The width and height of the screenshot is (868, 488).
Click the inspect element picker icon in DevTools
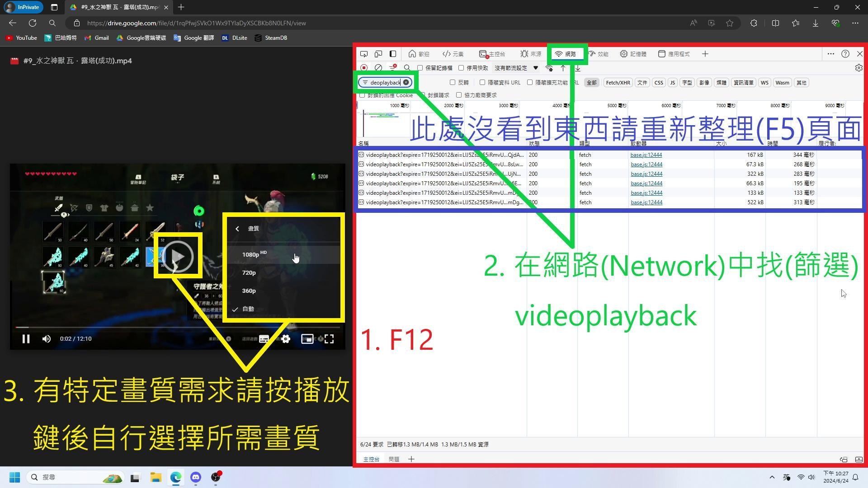364,54
